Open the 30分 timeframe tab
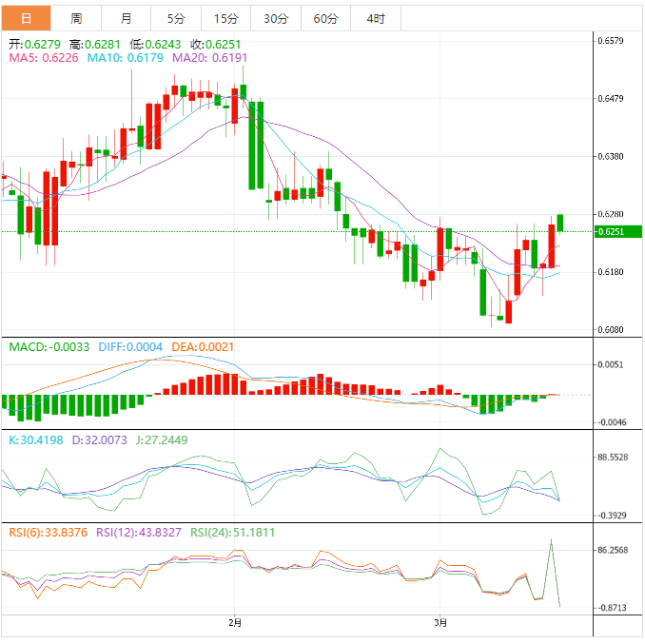 click(276, 18)
